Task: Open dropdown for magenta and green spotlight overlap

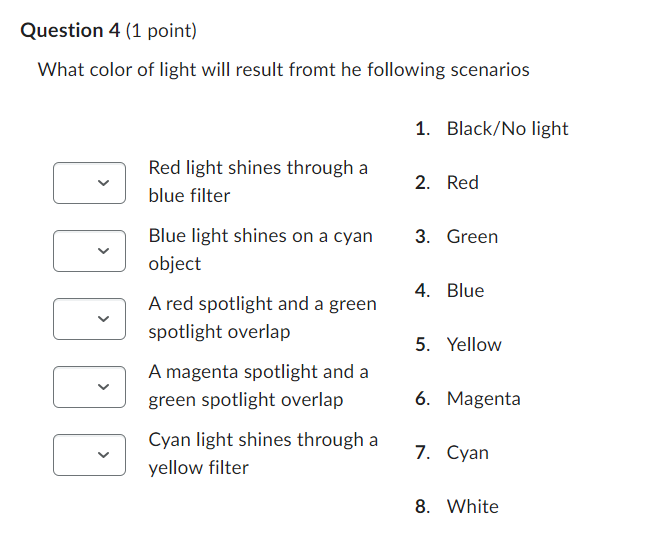Action: pos(89,386)
